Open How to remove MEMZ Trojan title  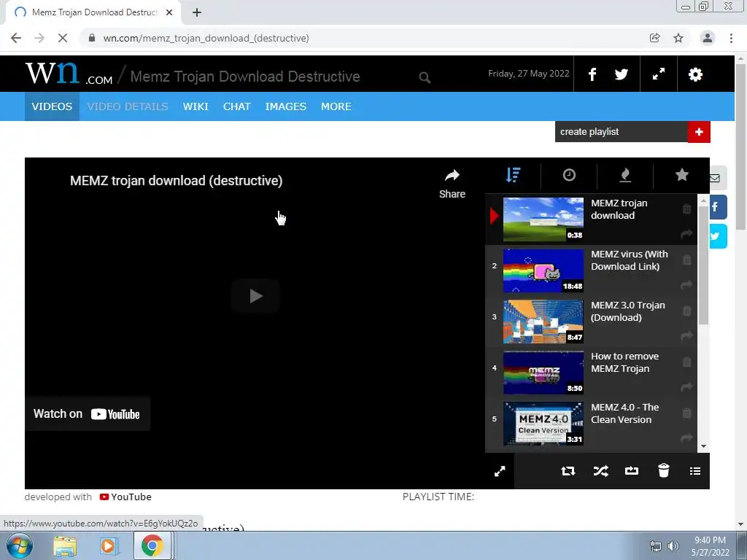click(x=624, y=362)
